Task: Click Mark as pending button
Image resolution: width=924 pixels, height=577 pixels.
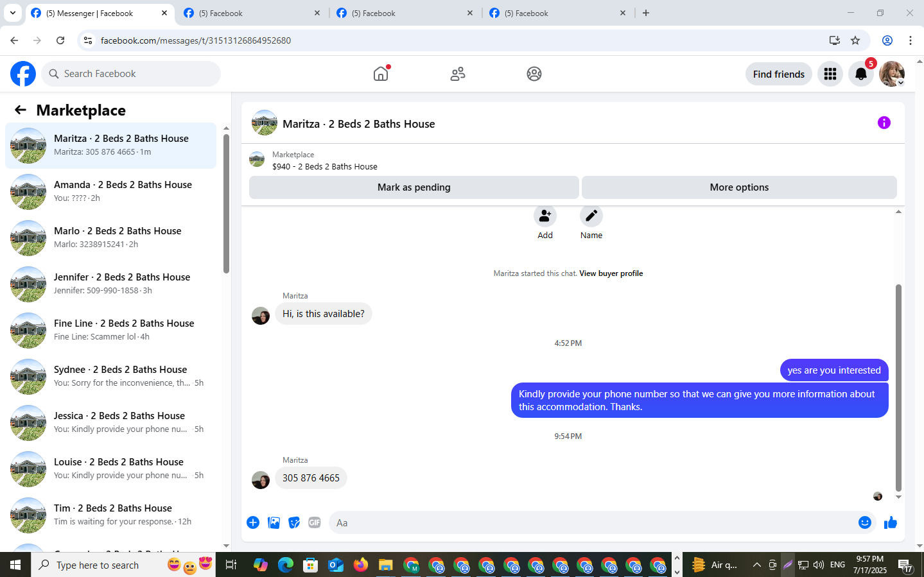Action: point(414,187)
